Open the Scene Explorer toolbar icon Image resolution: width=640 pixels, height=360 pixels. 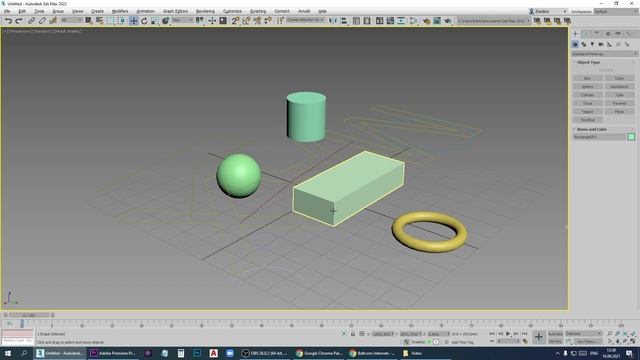(356, 21)
